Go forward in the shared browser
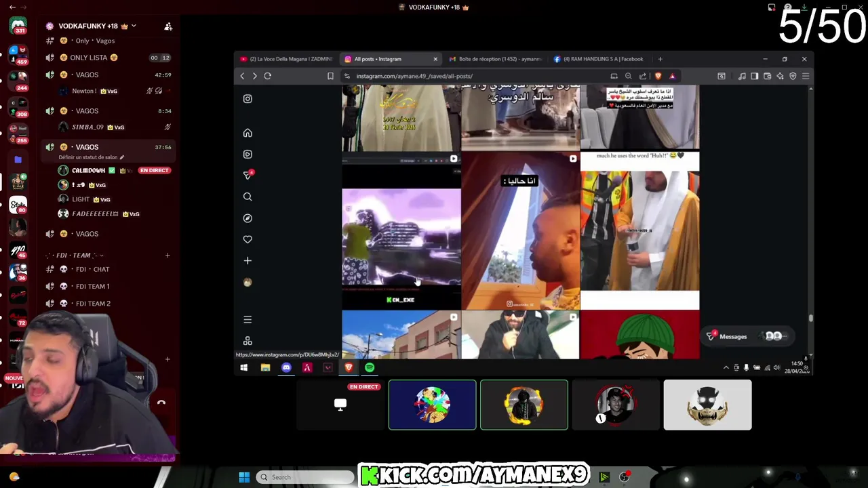Image resolution: width=868 pixels, height=488 pixels. [x=254, y=76]
